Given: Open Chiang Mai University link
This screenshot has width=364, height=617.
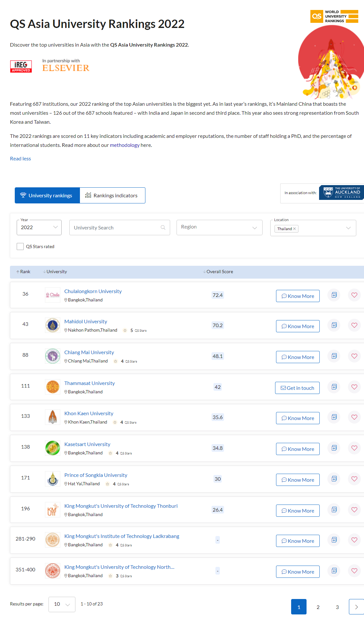Looking at the screenshot, I should [89, 352].
